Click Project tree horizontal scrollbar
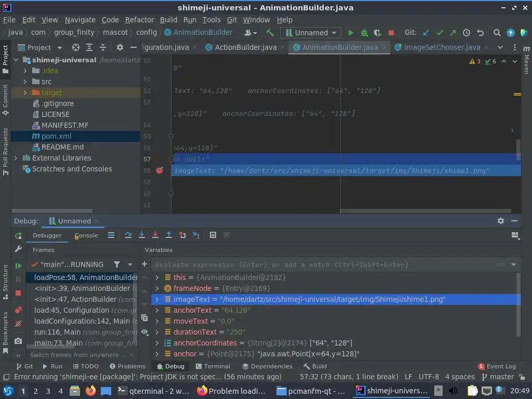Image resolution: width=532 pixels, height=399 pixels. [52, 211]
